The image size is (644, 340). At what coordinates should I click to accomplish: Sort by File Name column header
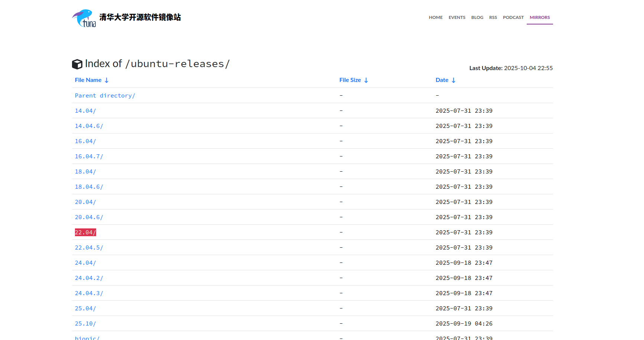[92, 80]
